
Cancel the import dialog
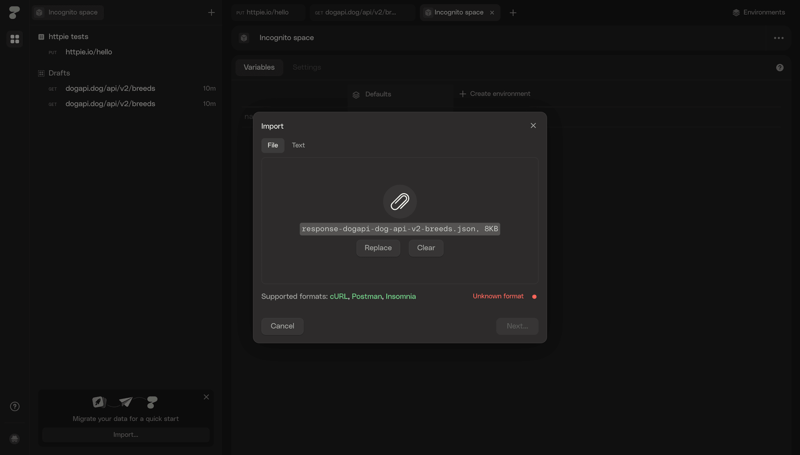283,326
